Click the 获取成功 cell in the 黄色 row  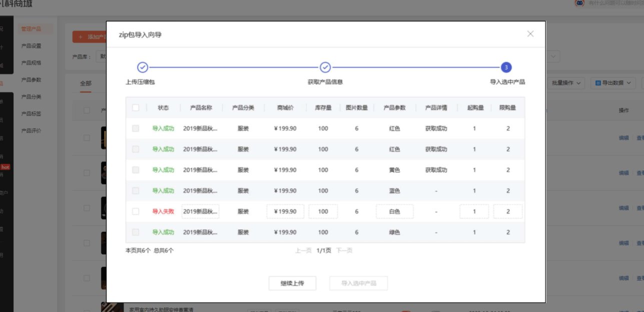[x=436, y=170]
